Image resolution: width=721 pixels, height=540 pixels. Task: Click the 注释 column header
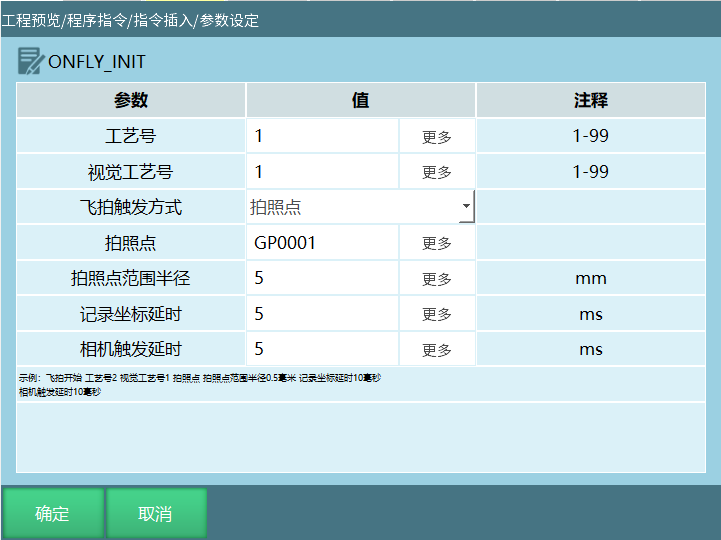tap(591, 100)
